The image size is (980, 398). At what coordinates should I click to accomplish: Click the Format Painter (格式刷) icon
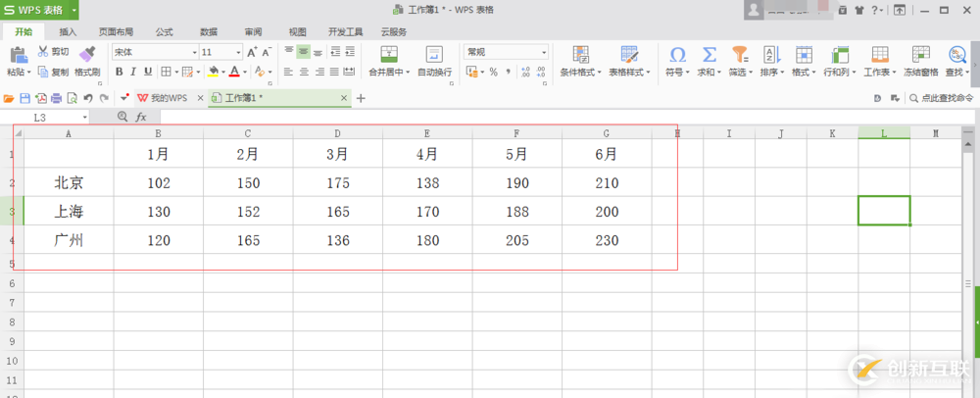(87, 55)
